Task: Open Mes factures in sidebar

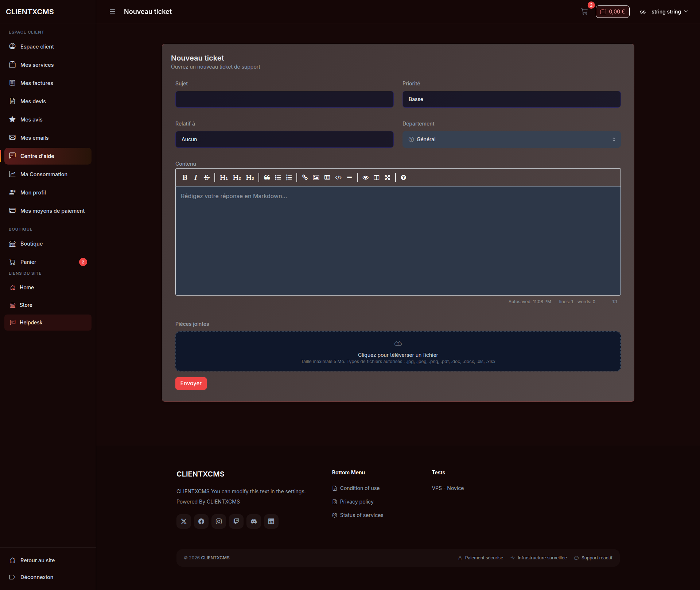Action: (x=48, y=83)
